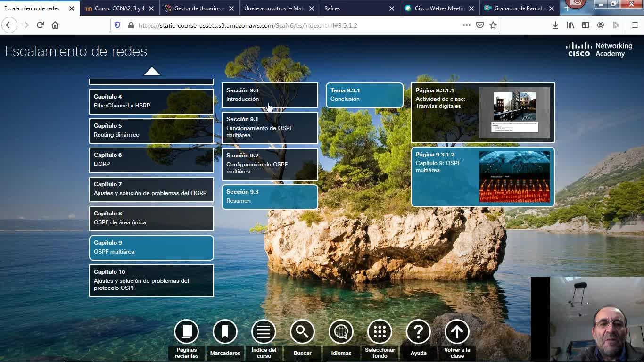
Task: Click the site security padlock icon
Action: [131, 25]
